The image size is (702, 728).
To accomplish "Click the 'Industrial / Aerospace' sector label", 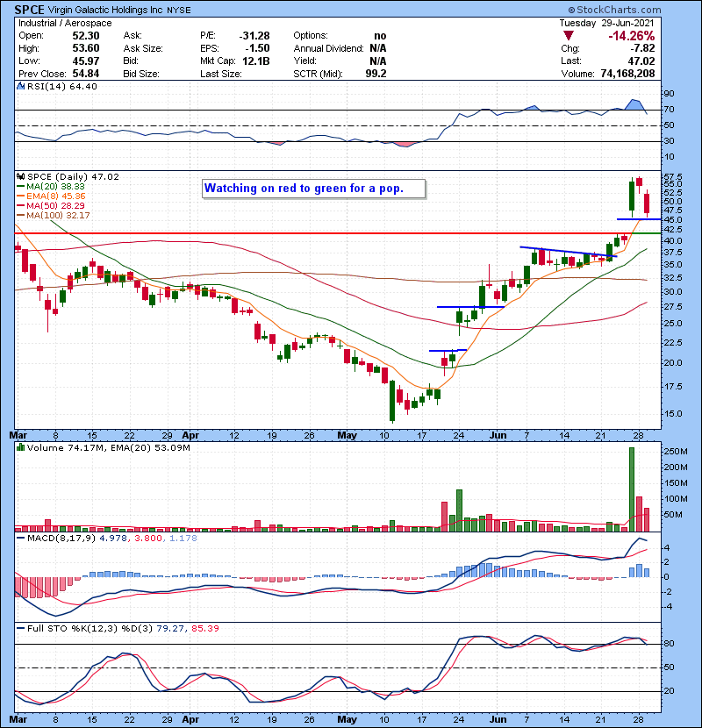I will click(65, 23).
